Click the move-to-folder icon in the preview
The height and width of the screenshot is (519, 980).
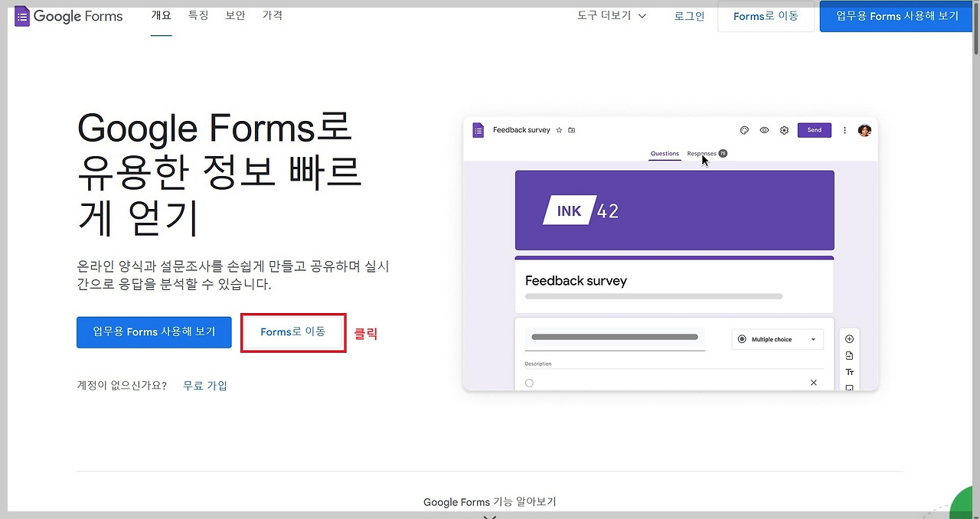tap(572, 130)
